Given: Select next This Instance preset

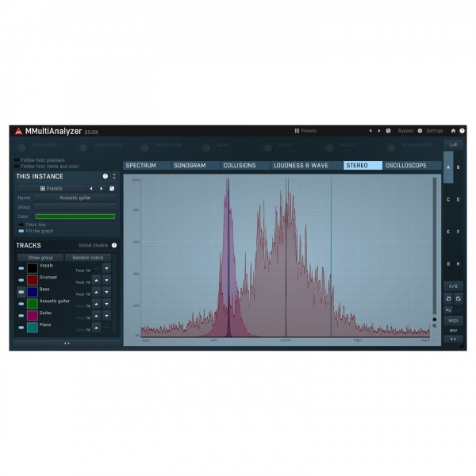Looking at the screenshot, I should click(x=101, y=189).
